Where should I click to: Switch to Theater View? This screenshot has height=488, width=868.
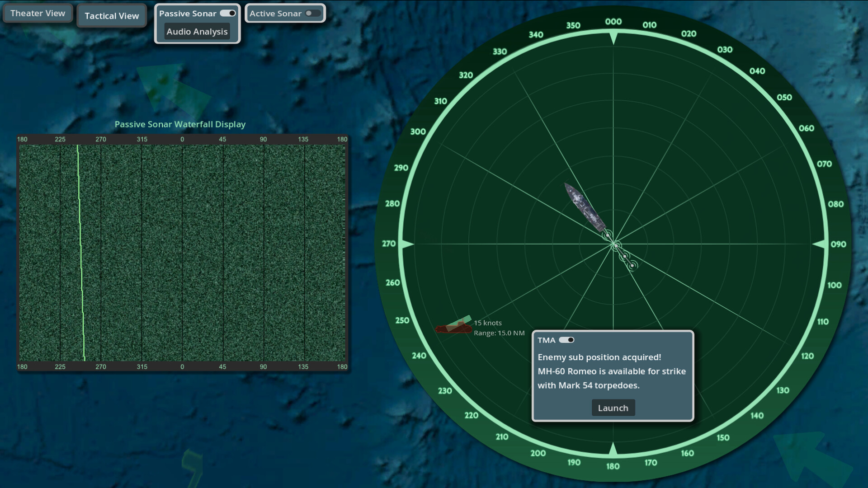point(38,13)
